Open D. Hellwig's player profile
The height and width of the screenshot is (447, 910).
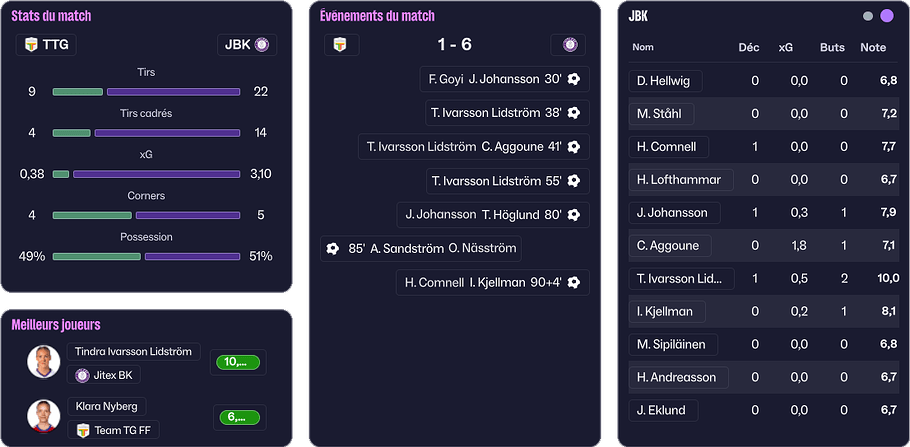click(665, 81)
